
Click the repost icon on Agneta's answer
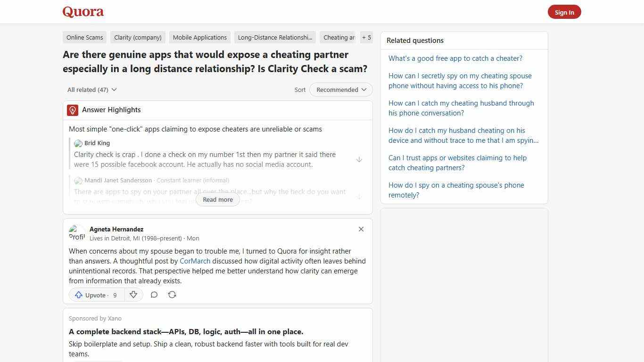[172, 295]
